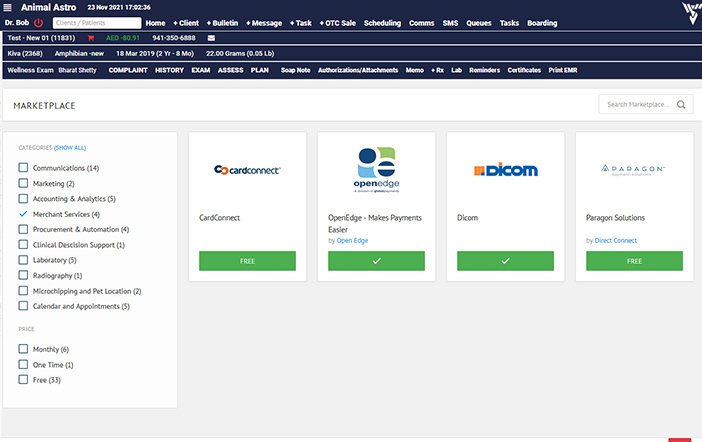Image resolution: width=702 pixels, height=442 pixels.
Task: Open the Open Edge vendor link
Action: point(352,240)
